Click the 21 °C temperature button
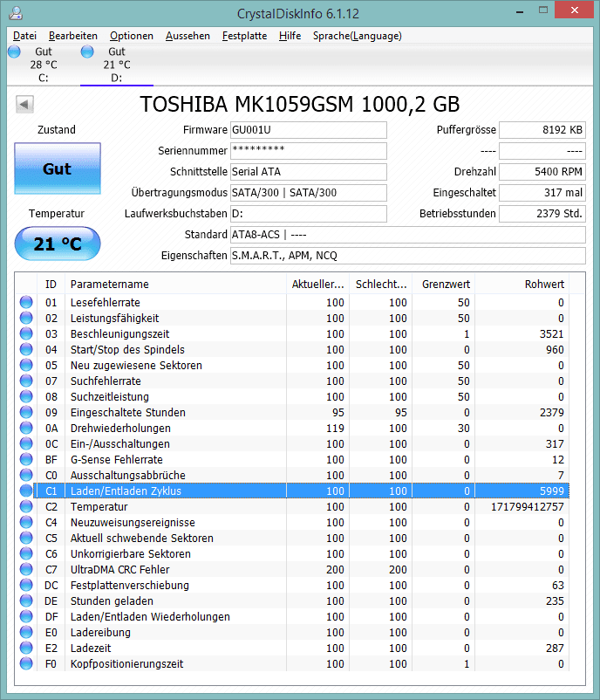Viewport: 600px width, 700px height. pyautogui.click(x=58, y=244)
